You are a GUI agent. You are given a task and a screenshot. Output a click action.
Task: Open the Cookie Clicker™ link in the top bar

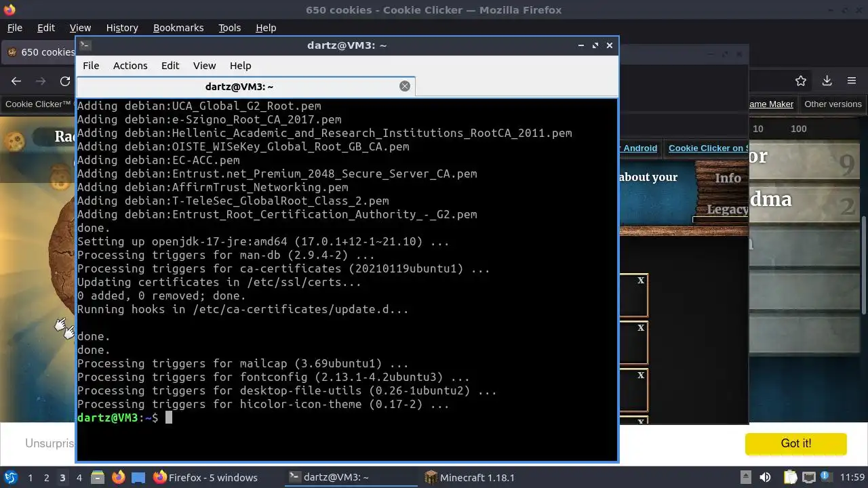[x=38, y=104]
